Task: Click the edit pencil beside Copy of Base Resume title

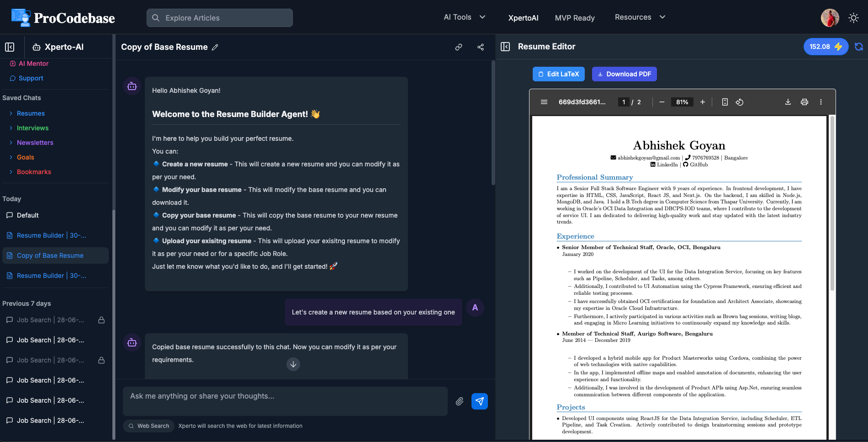Action: tap(215, 47)
